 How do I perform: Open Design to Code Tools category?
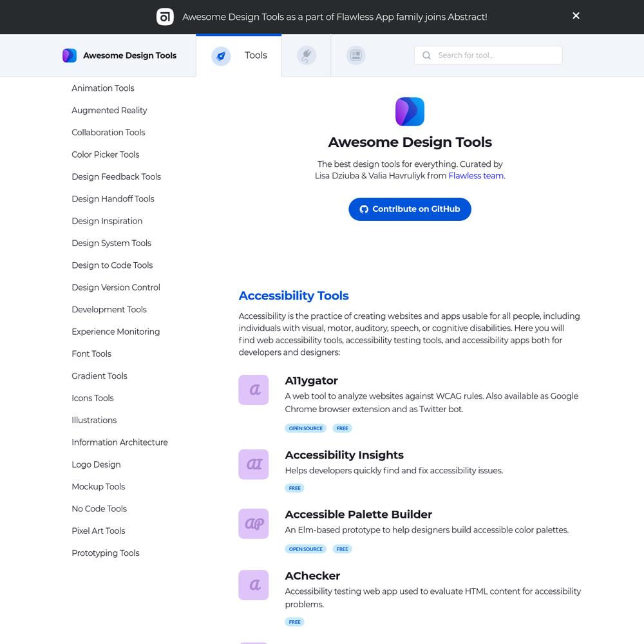pyautogui.click(x=112, y=266)
